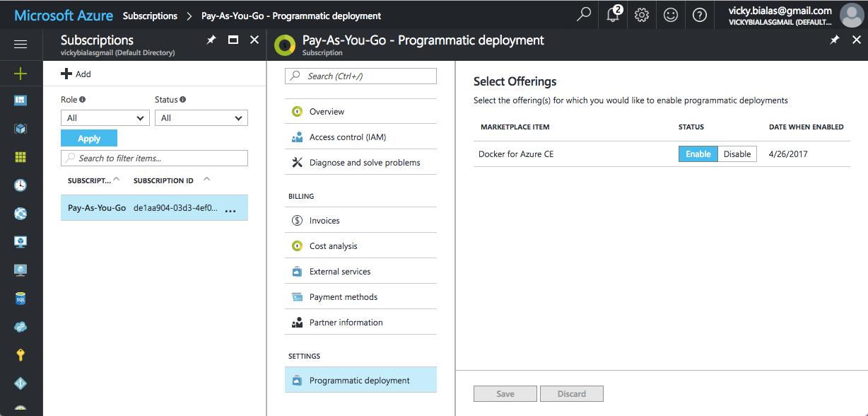The image size is (868, 416).
Task: Open the Status filter dropdown
Action: pyautogui.click(x=201, y=118)
